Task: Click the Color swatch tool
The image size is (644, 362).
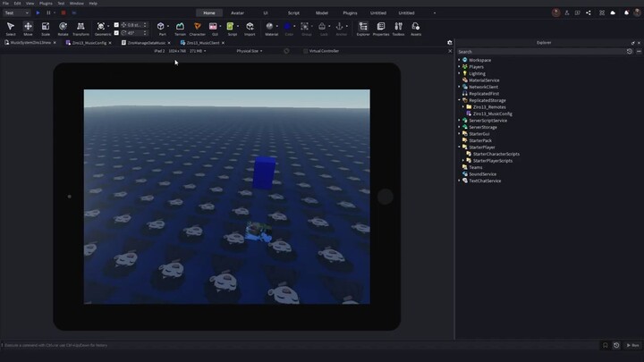Action: tap(287, 27)
